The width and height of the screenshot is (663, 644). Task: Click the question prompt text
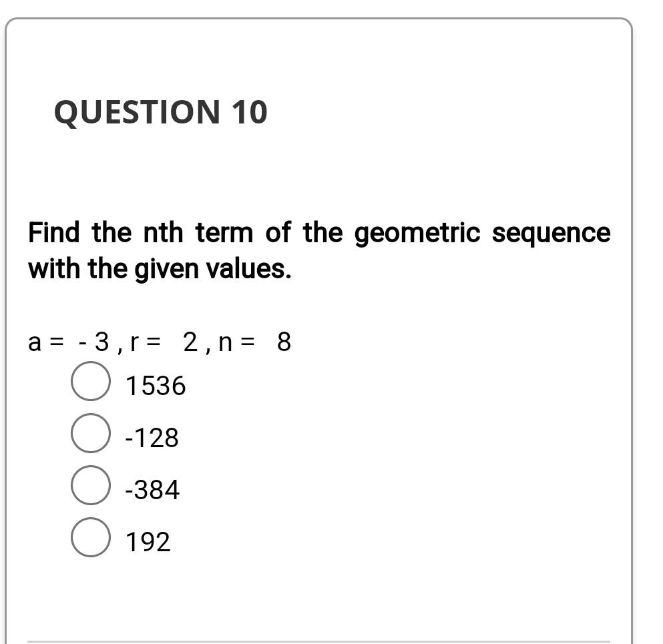318,250
